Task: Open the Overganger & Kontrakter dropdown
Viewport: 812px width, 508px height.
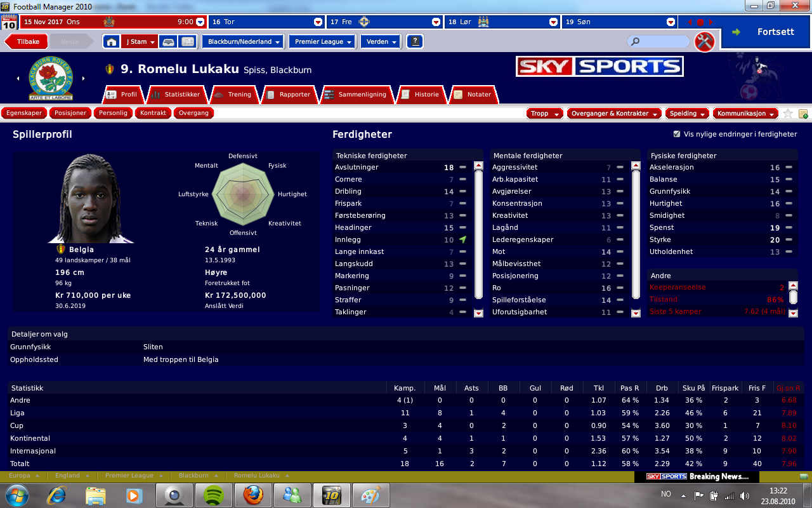Action: (x=613, y=114)
